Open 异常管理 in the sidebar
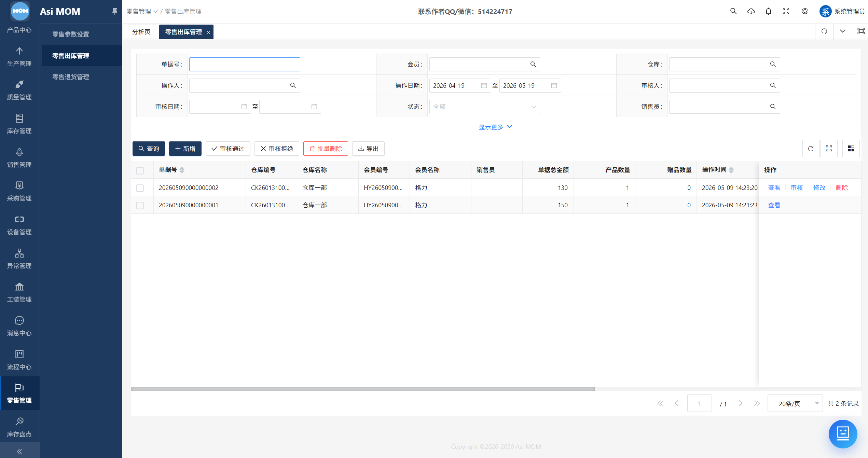 19,259
